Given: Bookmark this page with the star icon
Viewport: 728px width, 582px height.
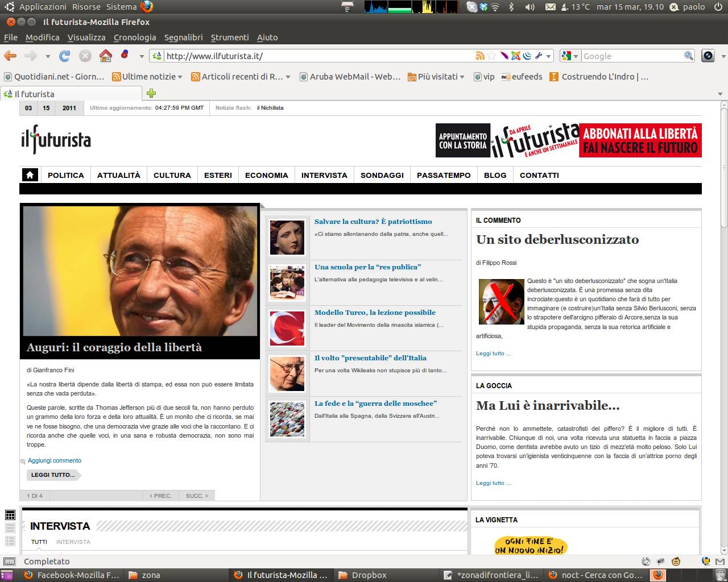Looking at the screenshot, I should [x=491, y=56].
